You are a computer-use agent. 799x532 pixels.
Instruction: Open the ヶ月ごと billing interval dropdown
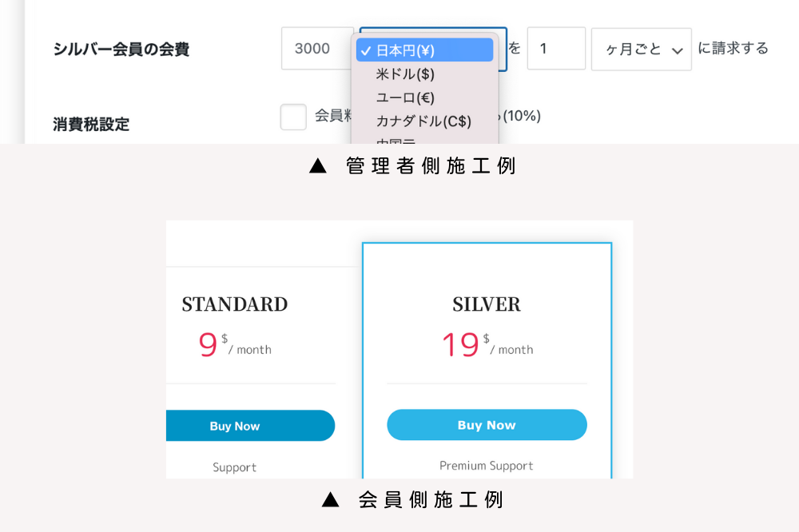coord(641,49)
